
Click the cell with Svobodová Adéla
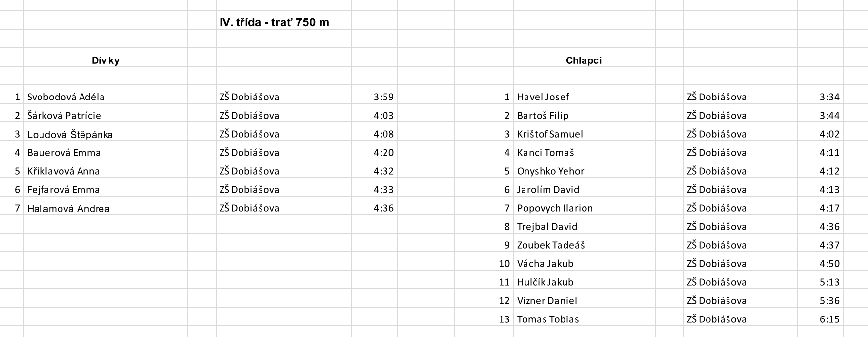66,97
